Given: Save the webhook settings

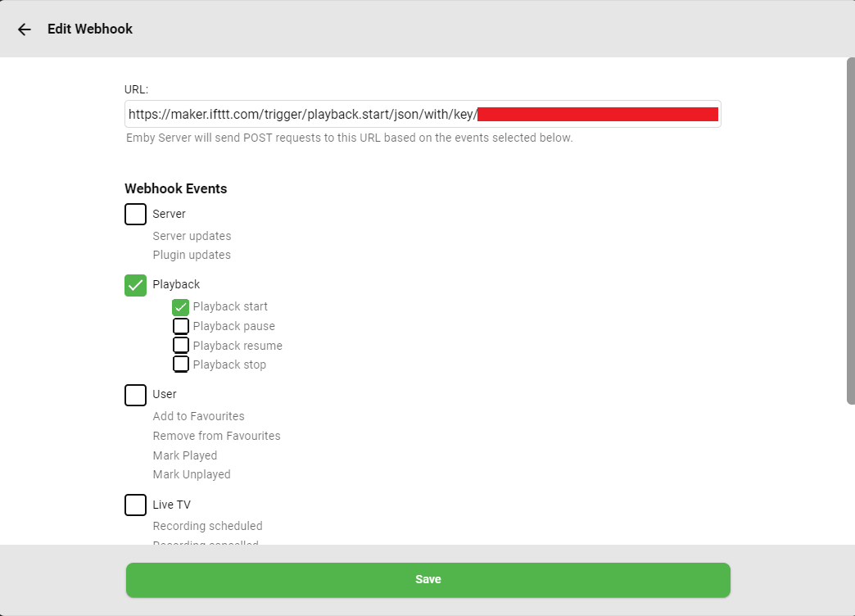Looking at the screenshot, I should coord(427,580).
